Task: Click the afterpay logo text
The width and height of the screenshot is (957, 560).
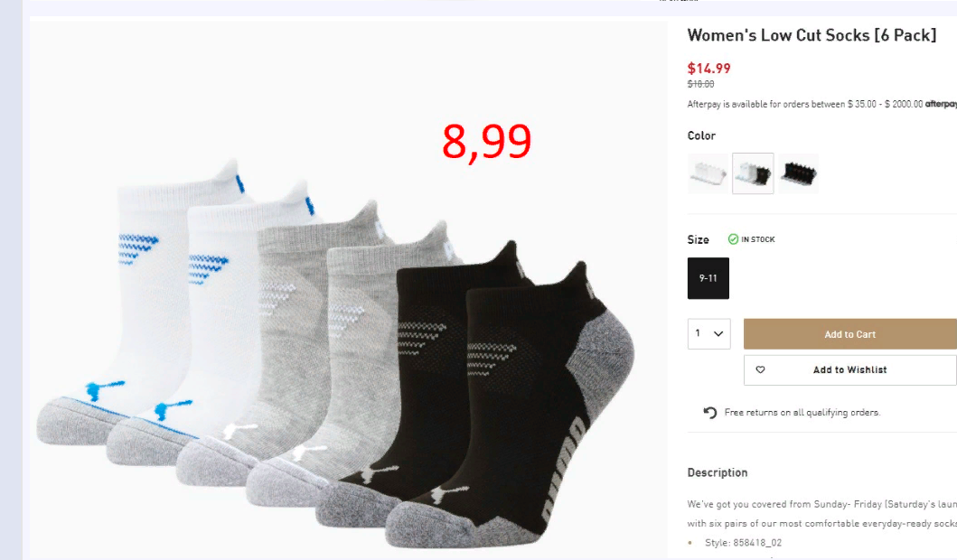Action: (x=941, y=104)
